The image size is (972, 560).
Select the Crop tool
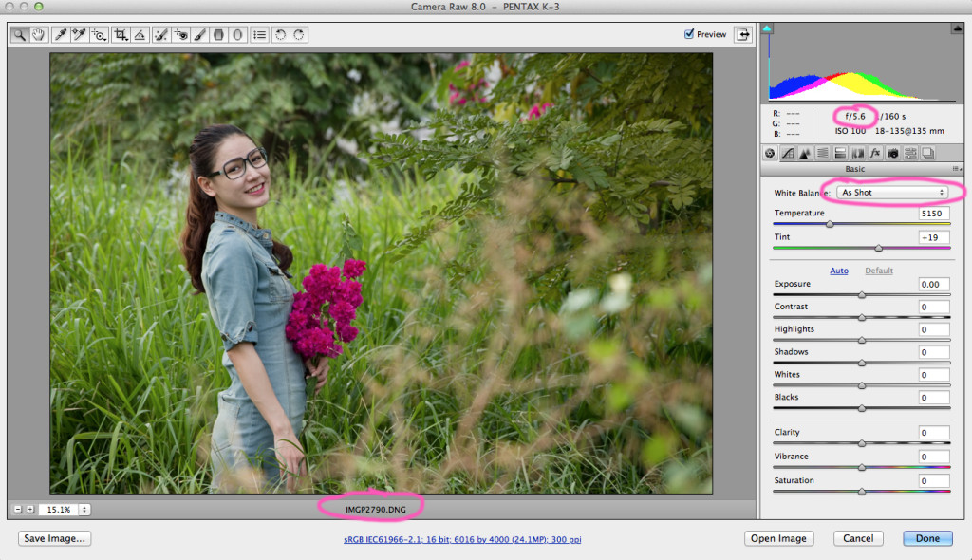[x=121, y=35]
